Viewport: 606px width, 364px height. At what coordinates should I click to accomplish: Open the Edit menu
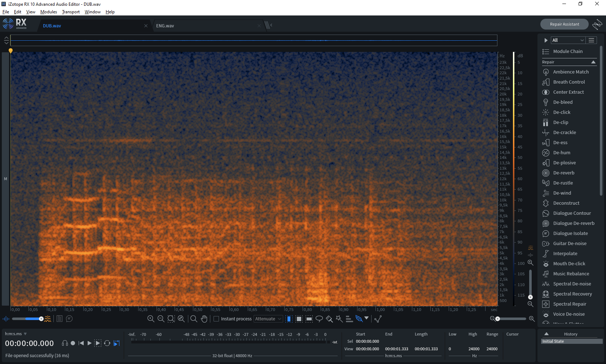click(18, 12)
